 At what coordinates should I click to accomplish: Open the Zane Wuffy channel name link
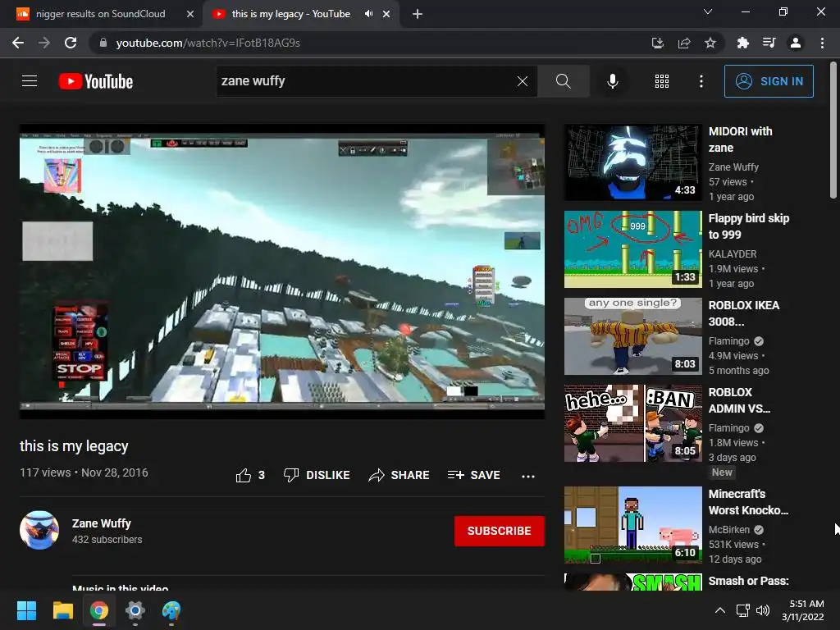pyautogui.click(x=102, y=523)
